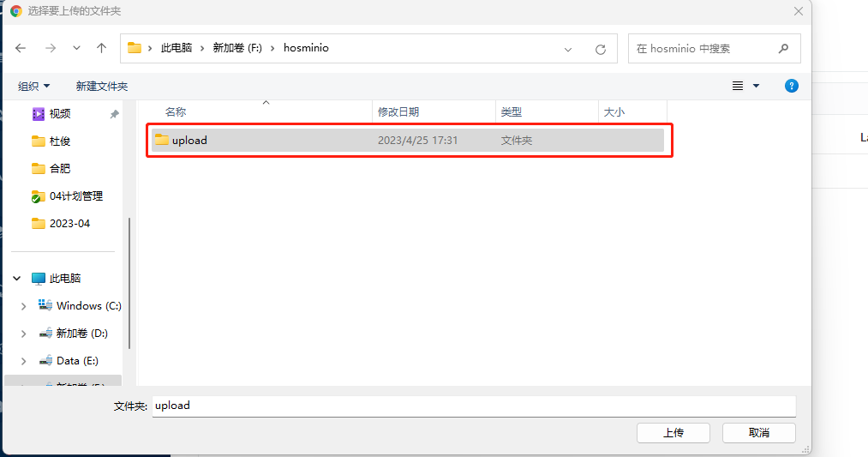
Task: Select the upload folder in file list
Action: pyautogui.click(x=189, y=141)
